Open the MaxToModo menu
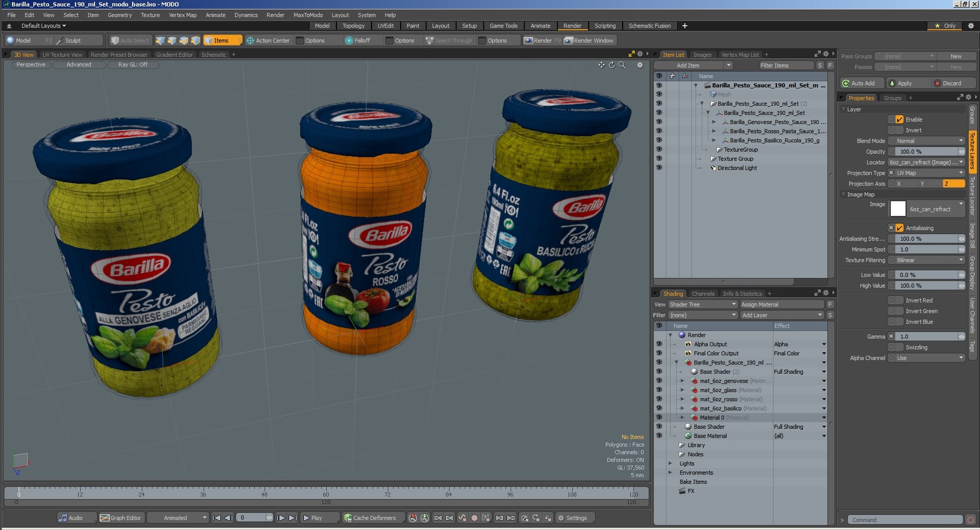This screenshot has height=530, width=980. [308, 15]
